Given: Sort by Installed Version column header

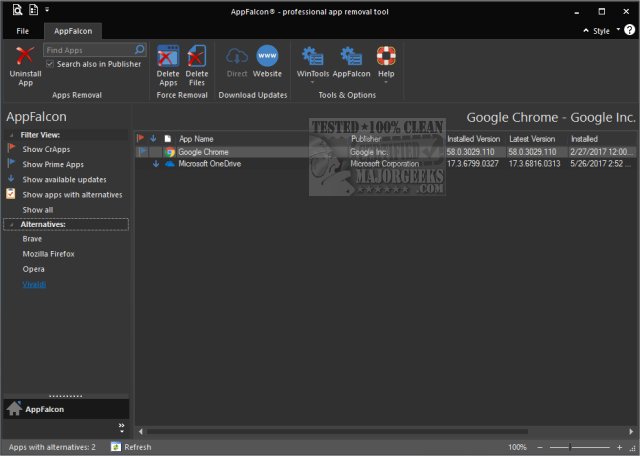Looking at the screenshot, I should tap(473, 139).
